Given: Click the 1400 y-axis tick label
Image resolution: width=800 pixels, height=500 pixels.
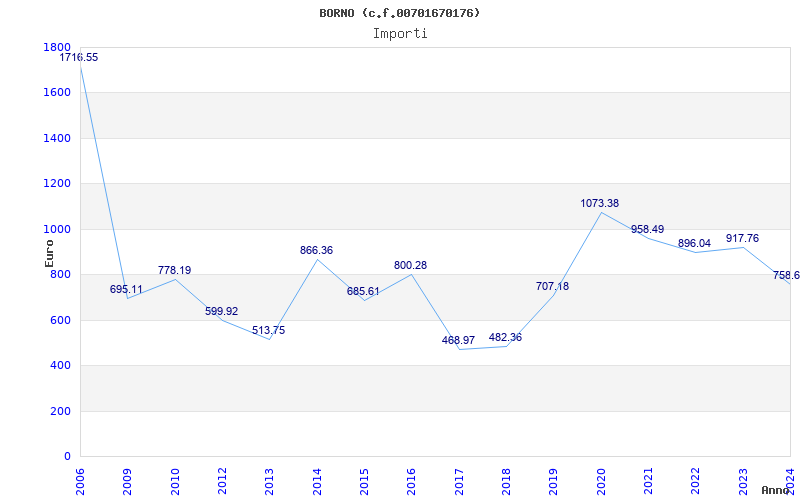Looking at the screenshot, I should (57, 138).
